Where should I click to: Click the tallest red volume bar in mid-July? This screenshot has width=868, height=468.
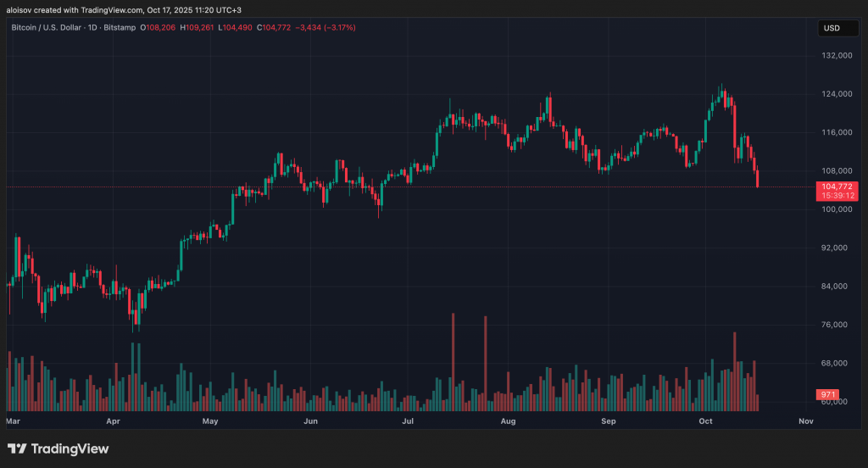453,360
